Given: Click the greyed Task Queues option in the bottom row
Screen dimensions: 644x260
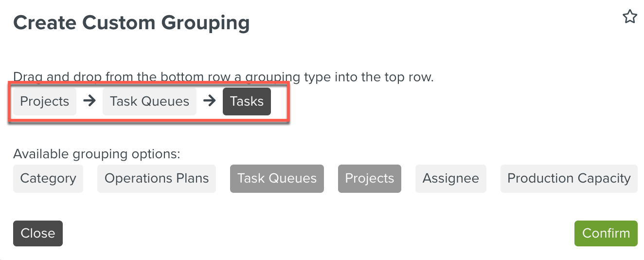Looking at the screenshot, I should tap(277, 179).
